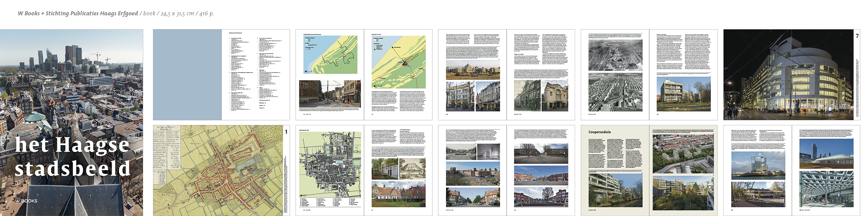
Task: Open the street photo with tram wires below the sea map
Action: coord(330,94)
